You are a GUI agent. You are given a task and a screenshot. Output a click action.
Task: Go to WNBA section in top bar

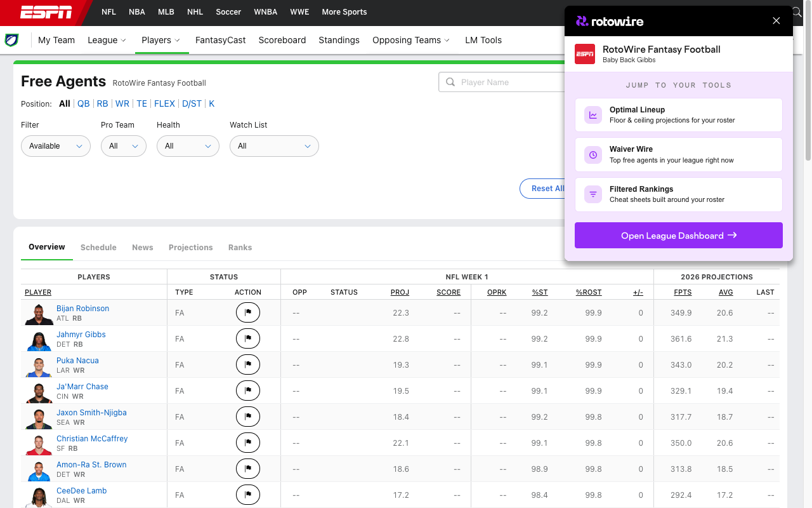pyautogui.click(x=266, y=12)
